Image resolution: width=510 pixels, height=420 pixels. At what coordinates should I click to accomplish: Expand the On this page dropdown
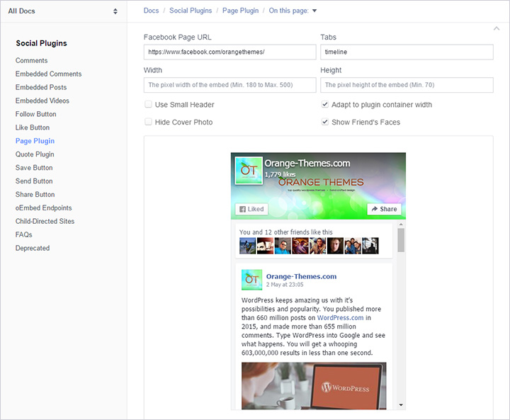click(x=293, y=11)
